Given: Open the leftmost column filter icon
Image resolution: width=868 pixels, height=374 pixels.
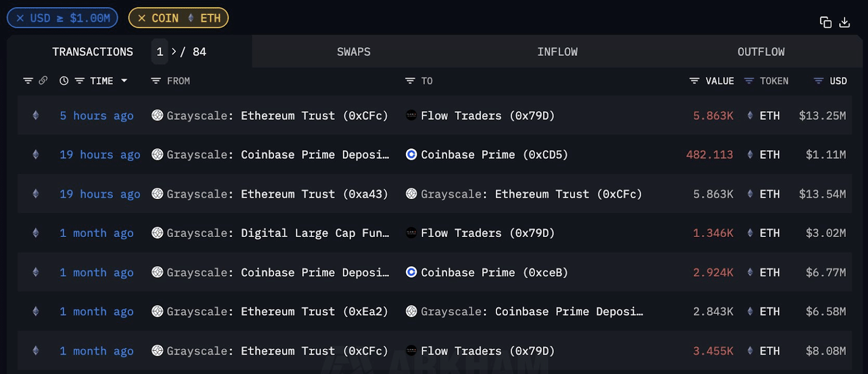Looking at the screenshot, I should tap(28, 81).
